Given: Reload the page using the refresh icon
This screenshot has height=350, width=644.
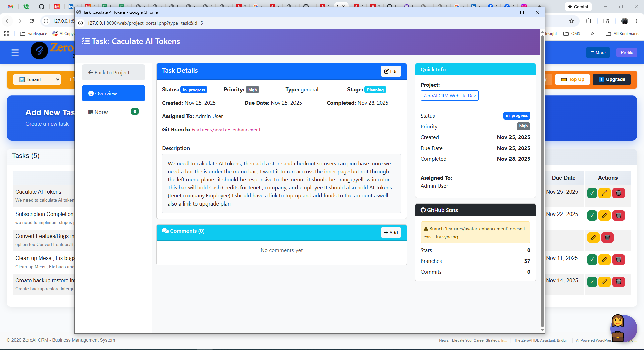Looking at the screenshot, I should (32, 21).
